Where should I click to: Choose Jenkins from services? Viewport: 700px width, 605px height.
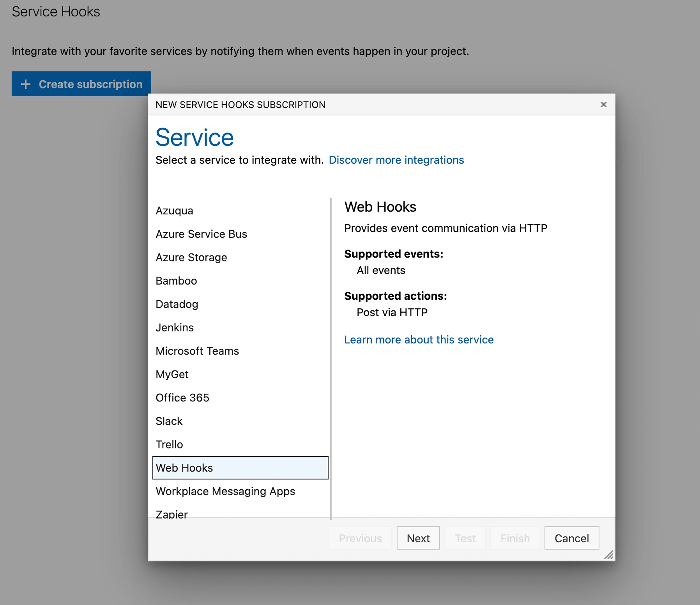(175, 328)
